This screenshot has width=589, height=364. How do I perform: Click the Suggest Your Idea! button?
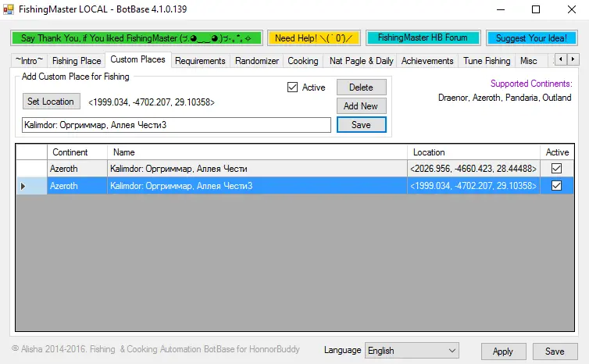tap(531, 38)
